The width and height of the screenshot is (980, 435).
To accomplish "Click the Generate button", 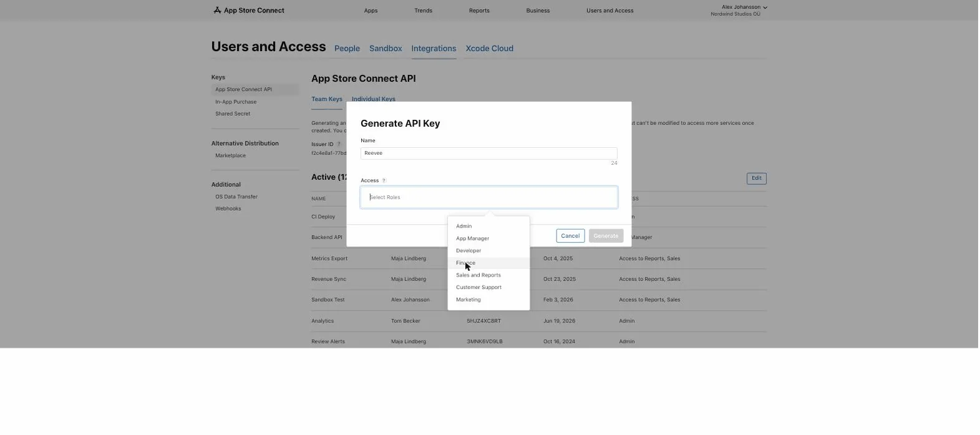I will coord(606,236).
